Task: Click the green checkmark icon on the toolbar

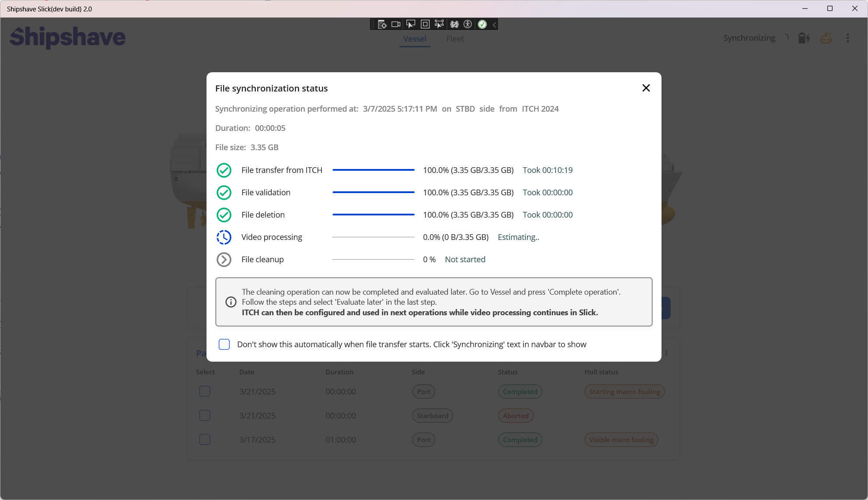Action: (482, 24)
